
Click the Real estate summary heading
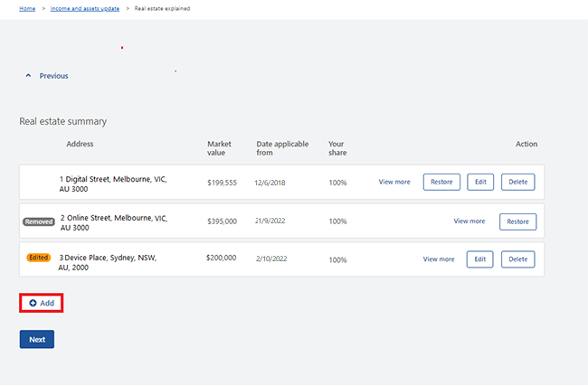click(63, 121)
